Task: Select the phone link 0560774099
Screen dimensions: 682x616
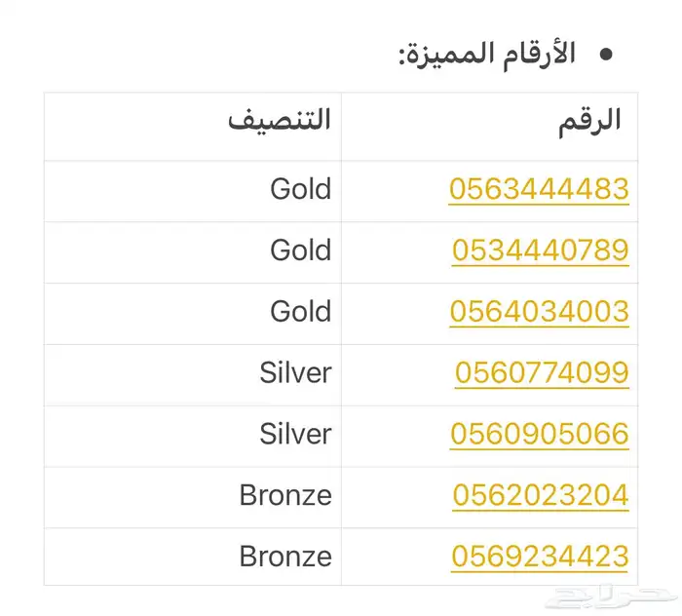Action: click(x=542, y=372)
